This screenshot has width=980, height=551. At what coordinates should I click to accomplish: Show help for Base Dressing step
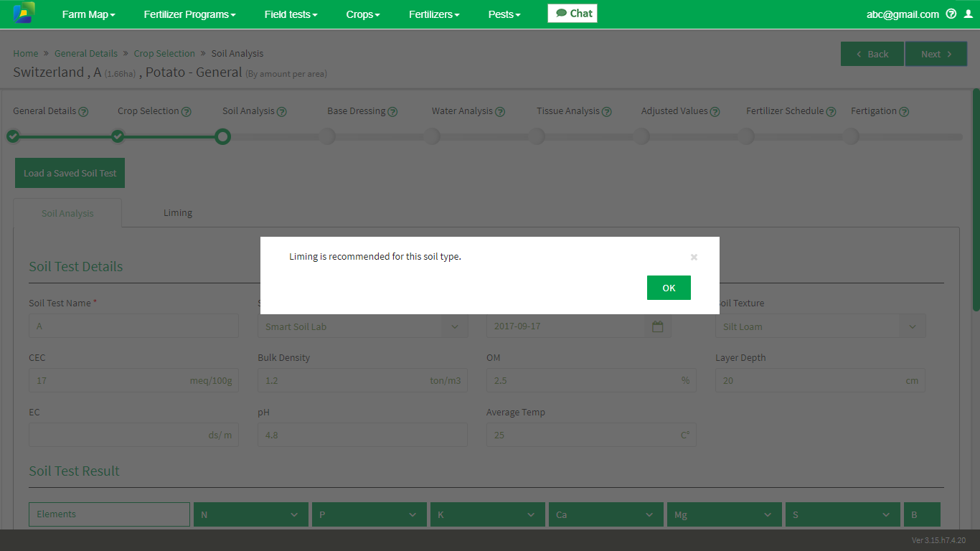click(x=392, y=112)
